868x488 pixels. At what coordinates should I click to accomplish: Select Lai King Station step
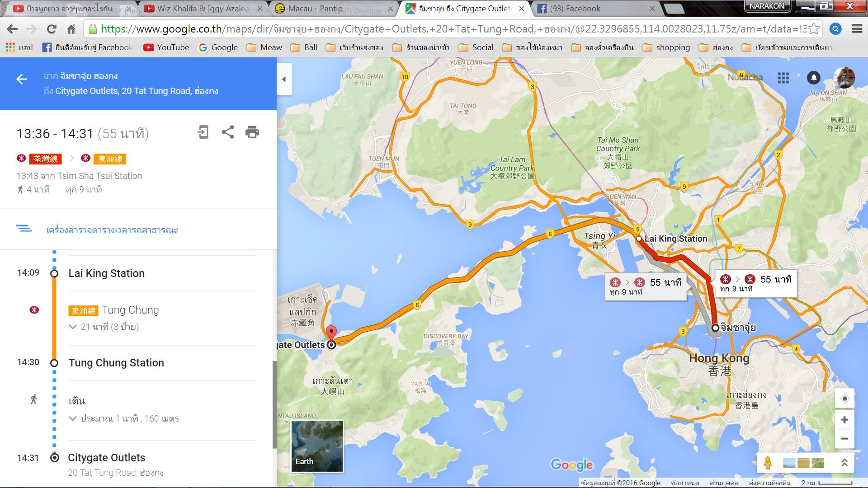coord(107,273)
